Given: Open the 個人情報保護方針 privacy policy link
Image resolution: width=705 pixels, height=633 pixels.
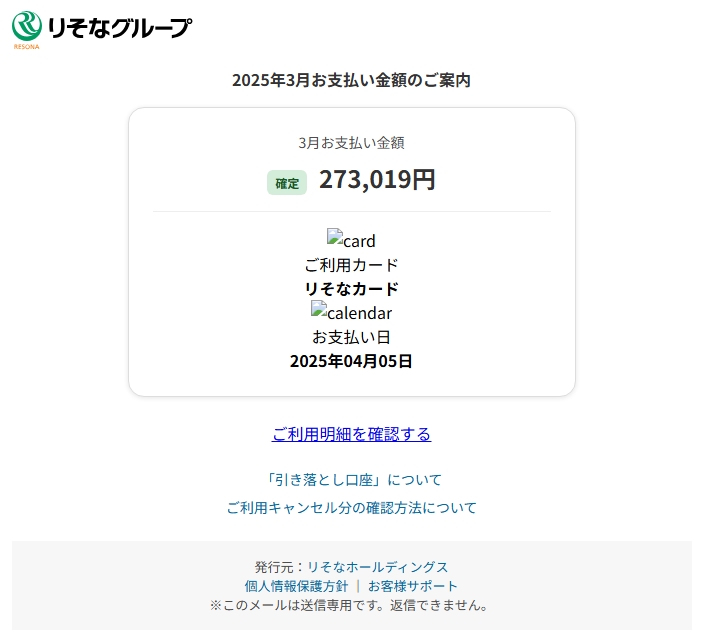Looking at the screenshot, I should pos(296,586).
